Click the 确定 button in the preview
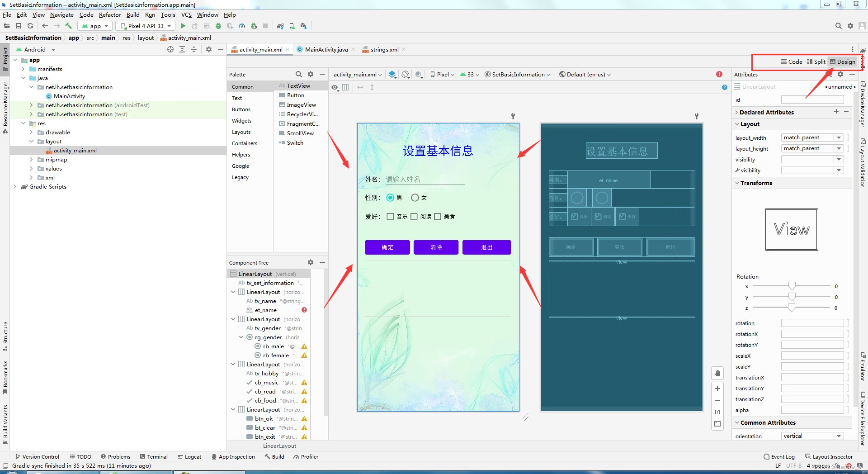 click(x=387, y=247)
